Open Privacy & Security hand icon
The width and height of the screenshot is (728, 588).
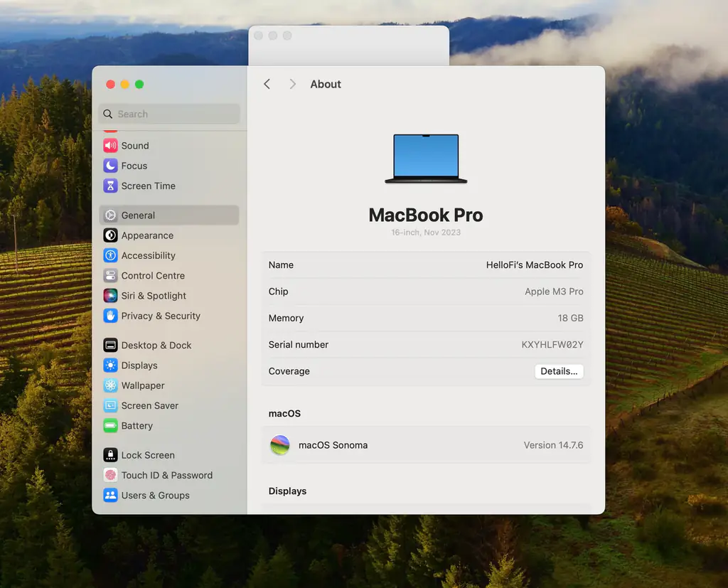pyautogui.click(x=110, y=316)
